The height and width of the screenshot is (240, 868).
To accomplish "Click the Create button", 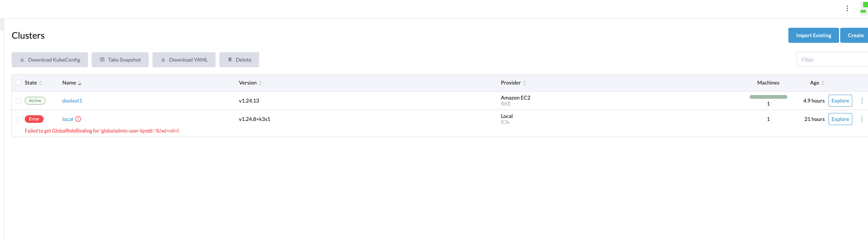I will (855, 35).
